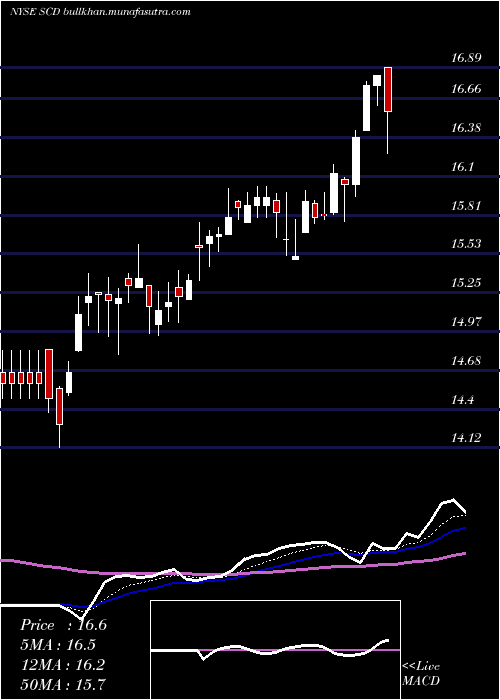
Task: Select the 16.1 price axis label
Action: click(x=462, y=167)
